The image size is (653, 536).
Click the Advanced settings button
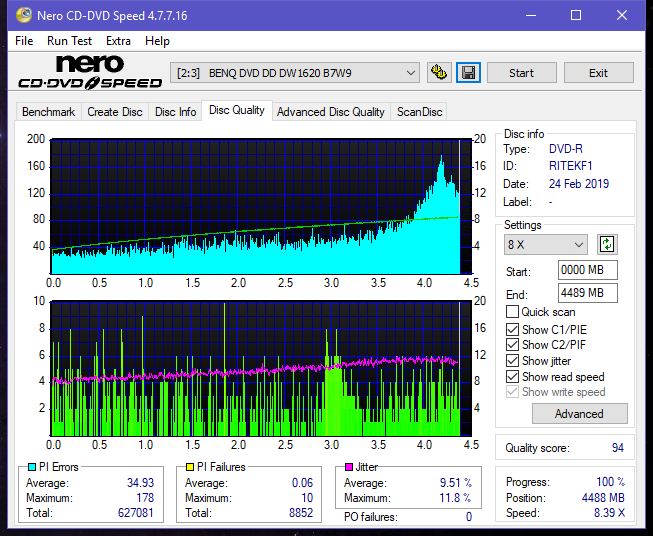(579, 414)
